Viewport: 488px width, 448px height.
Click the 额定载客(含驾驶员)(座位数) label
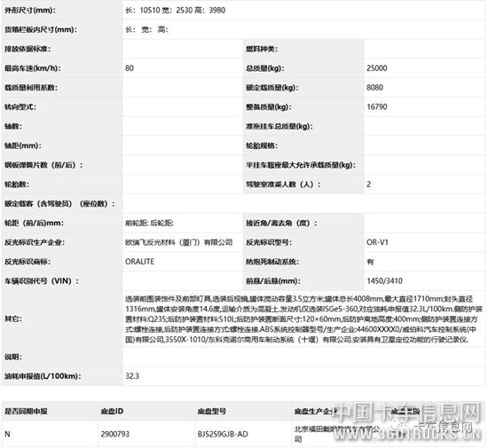click(59, 204)
